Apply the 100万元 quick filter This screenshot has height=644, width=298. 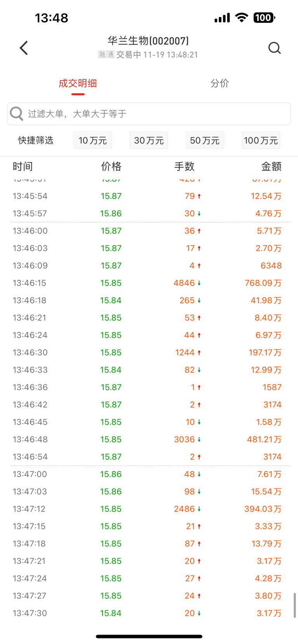[261, 140]
